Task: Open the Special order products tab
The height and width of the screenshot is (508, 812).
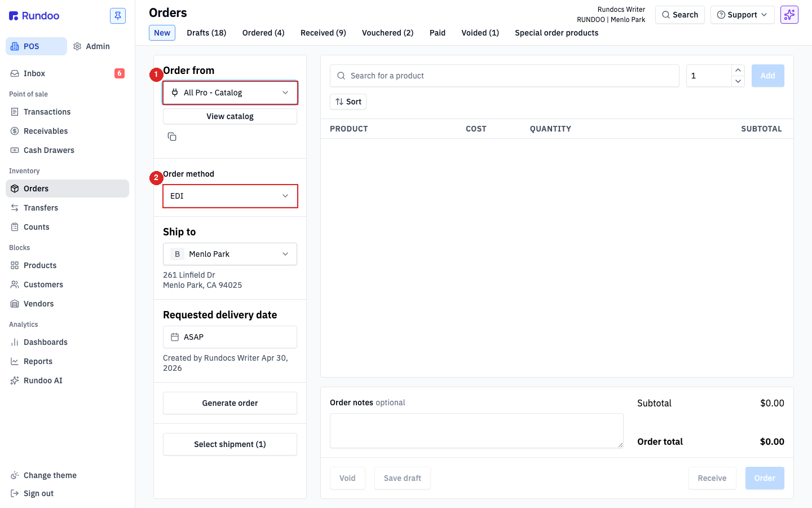Action: tap(557, 33)
